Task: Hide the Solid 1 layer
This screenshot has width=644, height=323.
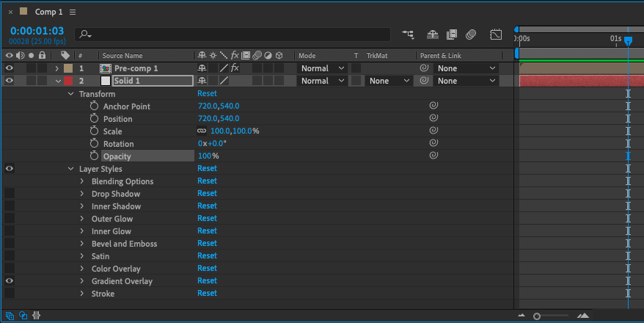Action: click(9, 81)
